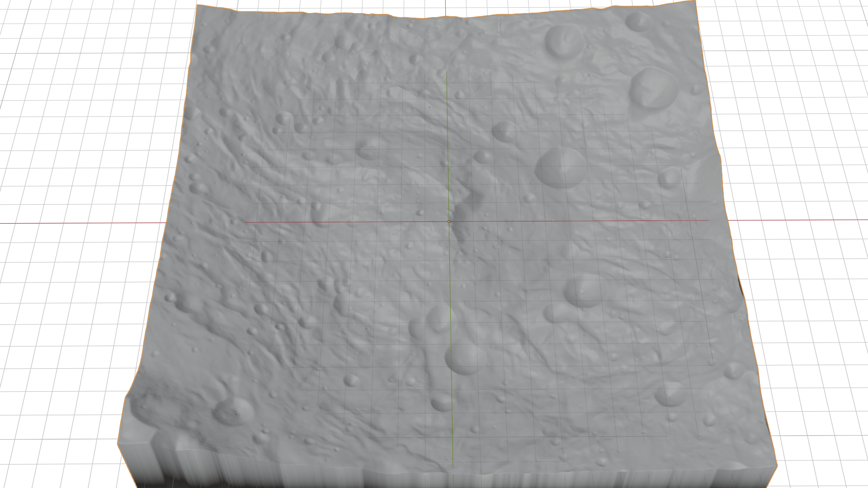Click the red X-axis line right of the terrain
This screenshot has height=488, width=868.
(796, 220)
